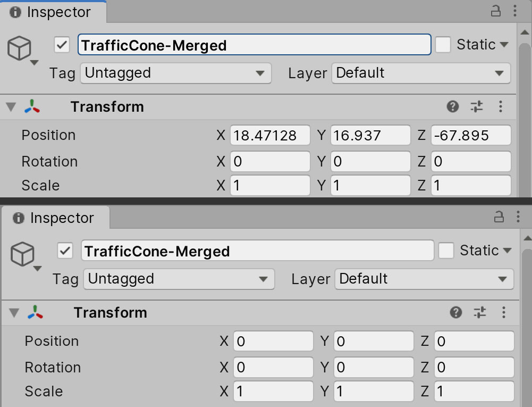
Task: Open bottom Transform presets icon
Action: (480, 312)
